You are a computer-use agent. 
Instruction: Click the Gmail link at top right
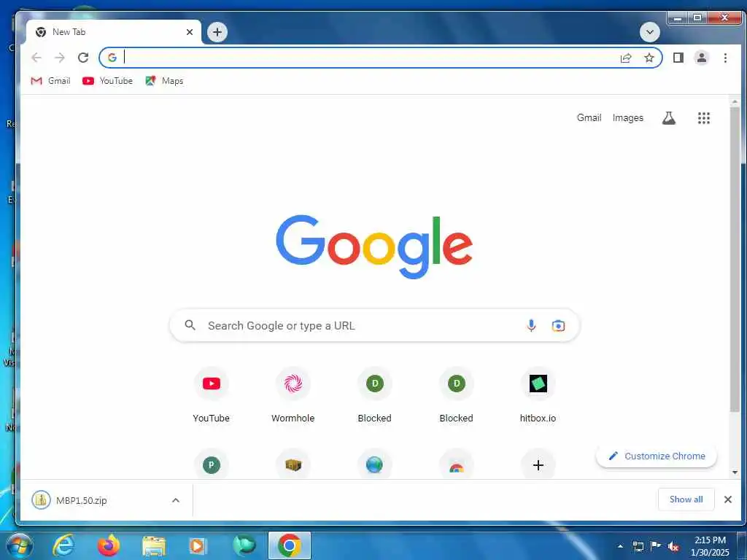(x=589, y=117)
